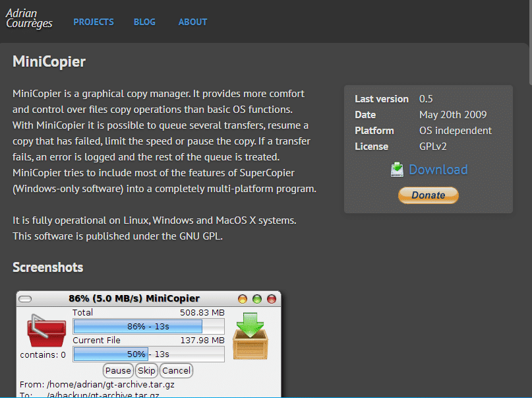Select the date May 20th 2009
532x398 pixels.
(453, 115)
